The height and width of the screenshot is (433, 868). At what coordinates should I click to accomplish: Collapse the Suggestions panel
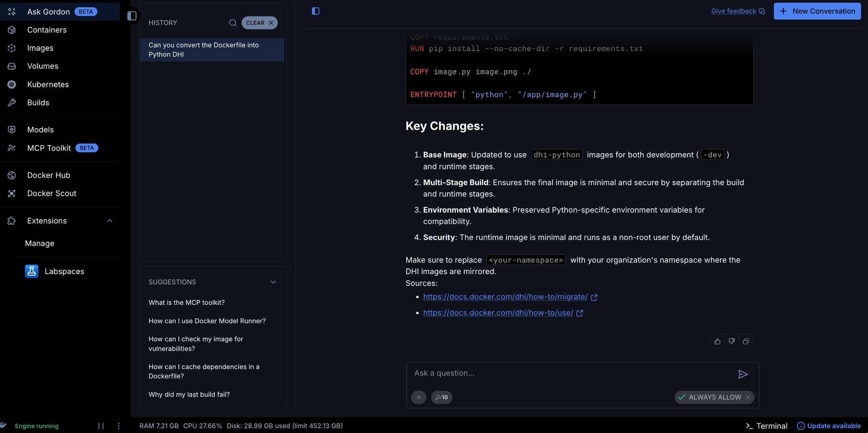coord(273,282)
